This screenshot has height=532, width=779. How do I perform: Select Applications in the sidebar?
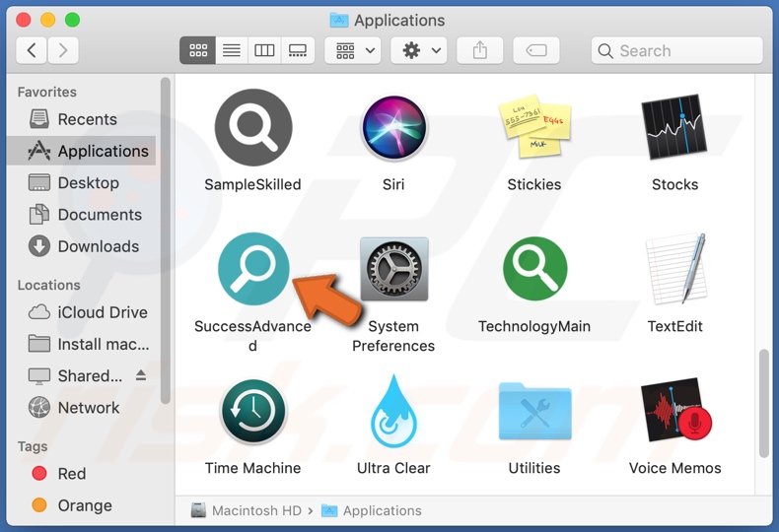coord(83,151)
